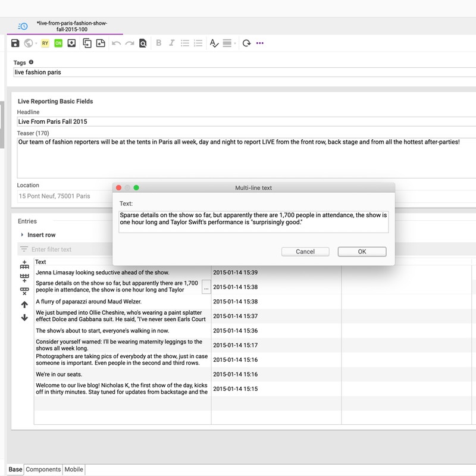Move selected entry up with arrow icon

(x=24, y=304)
